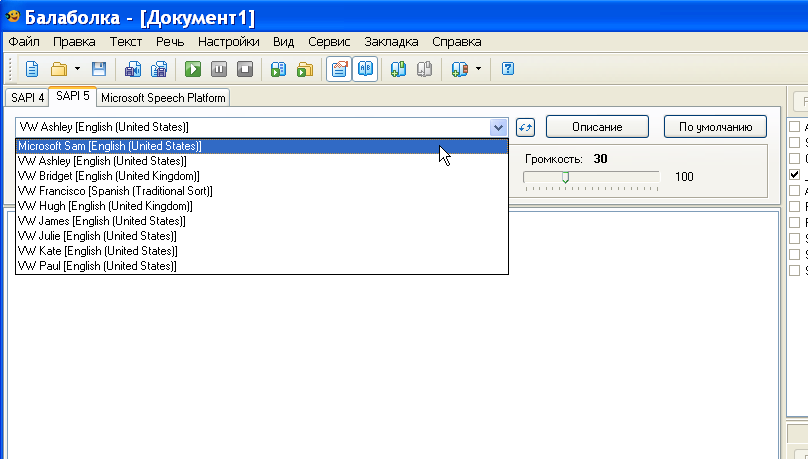
Task: Select VW Francisco Spanish voice
Action: click(262, 191)
